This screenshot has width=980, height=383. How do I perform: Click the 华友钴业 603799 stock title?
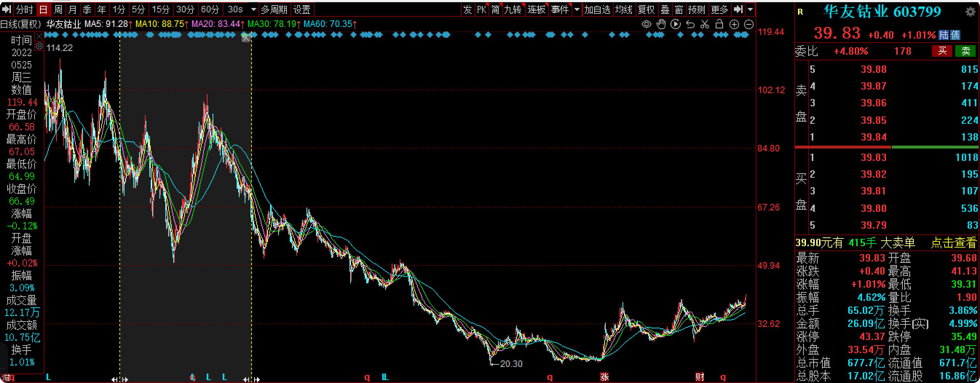[x=882, y=12]
